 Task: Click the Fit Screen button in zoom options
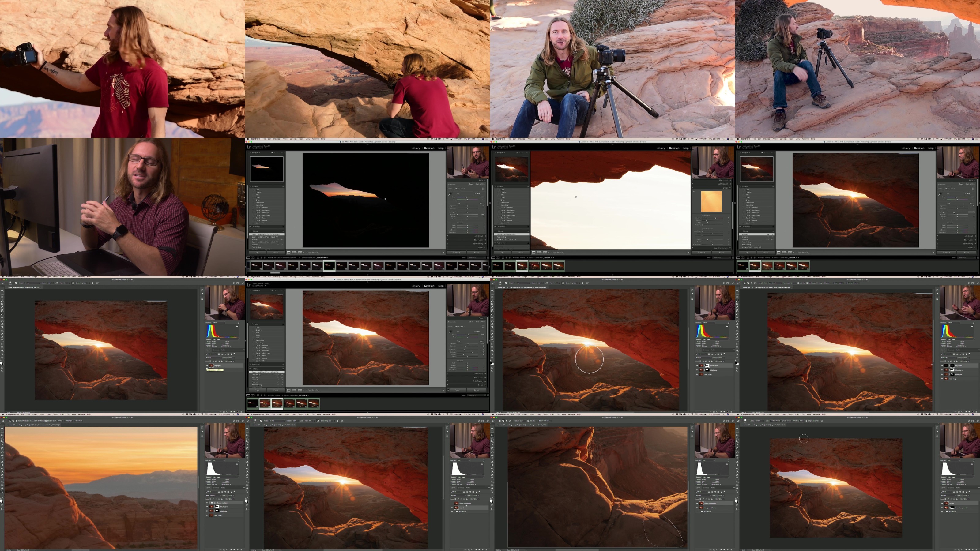pos(69,421)
